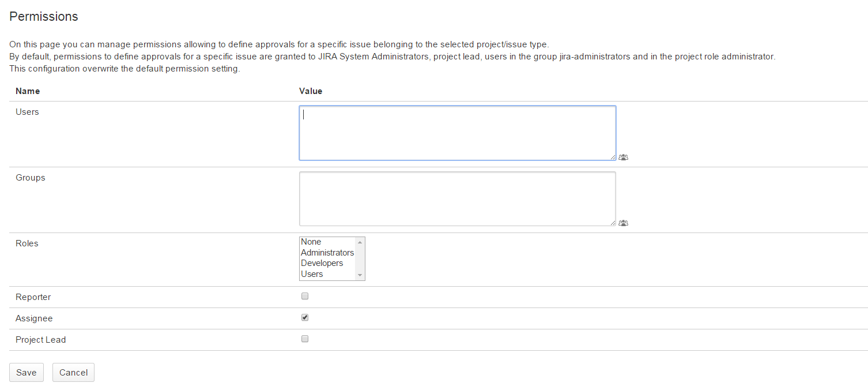Screen dimensions: 868x390
Task: Select the Users role in Roles list
Action: pyautogui.click(x=312, y=274)
